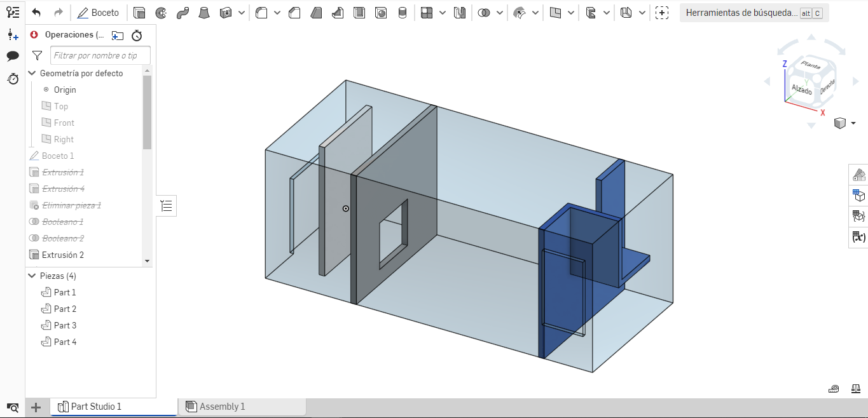Screen dimensions: 868x418
Task: Select the Extrude tool in the toolbar
Action: (x=139, y=13)
